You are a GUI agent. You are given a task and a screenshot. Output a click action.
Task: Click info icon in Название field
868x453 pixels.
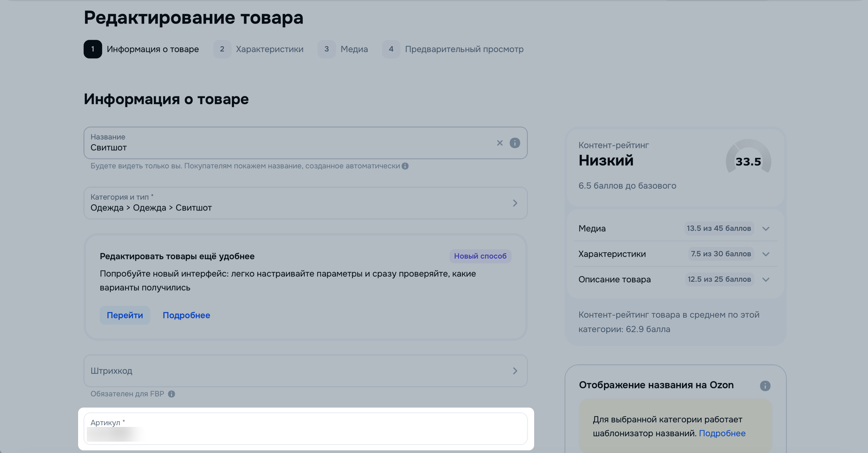click(x=514, y=143)
